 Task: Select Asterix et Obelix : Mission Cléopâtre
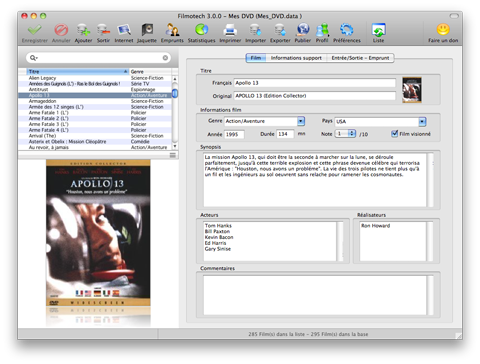[95, 142]
